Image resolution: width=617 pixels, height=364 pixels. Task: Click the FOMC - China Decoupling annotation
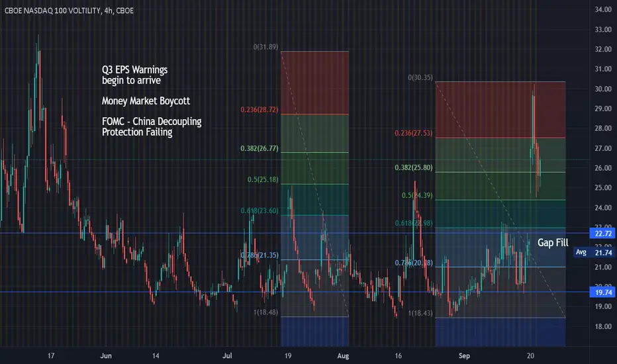click(152, 122)
